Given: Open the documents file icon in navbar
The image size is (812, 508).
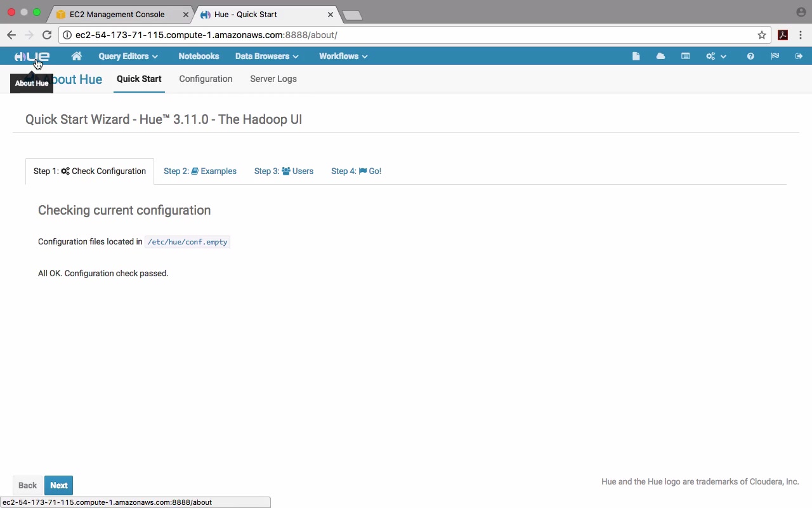Looking at the screenshot, I should coord(636,57).
